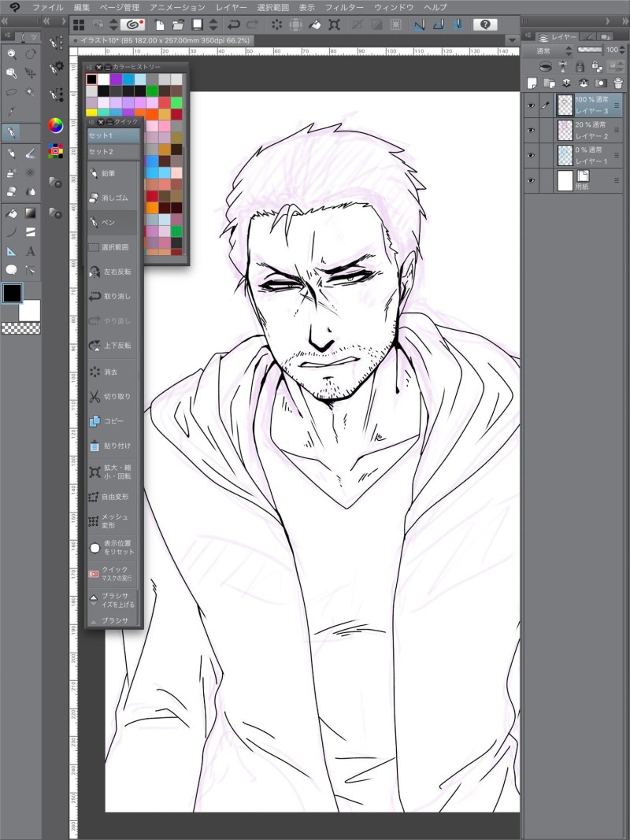Select the Rotate view tool
The width and height of the screenshot is (630, 840).
coord(31,54)
